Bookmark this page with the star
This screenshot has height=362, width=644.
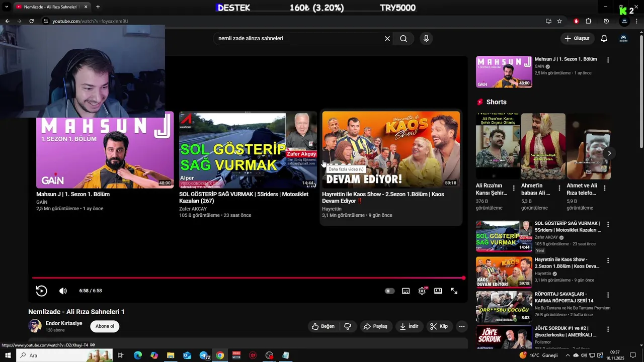tap(559, 21)
